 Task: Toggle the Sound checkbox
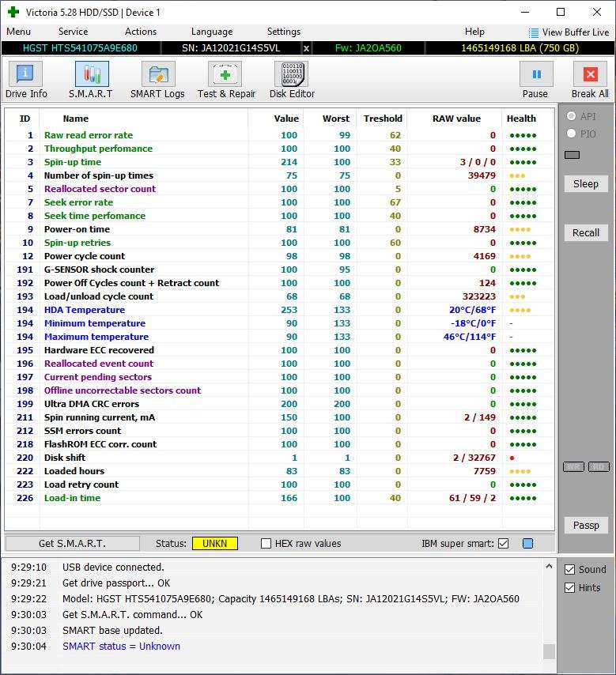(569, 570)
